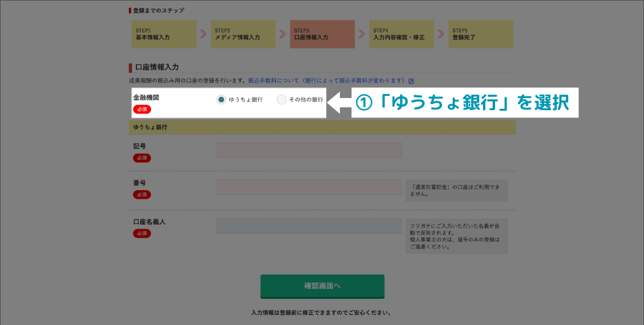Select the その他の銀行 radio option
This screenshot has height=325, width=644.
pos(282,99)
